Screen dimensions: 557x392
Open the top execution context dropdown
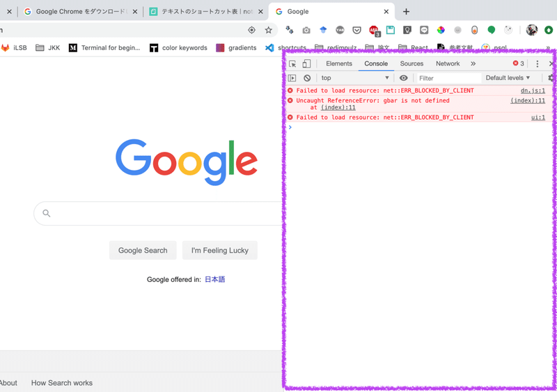click(355, 78)
